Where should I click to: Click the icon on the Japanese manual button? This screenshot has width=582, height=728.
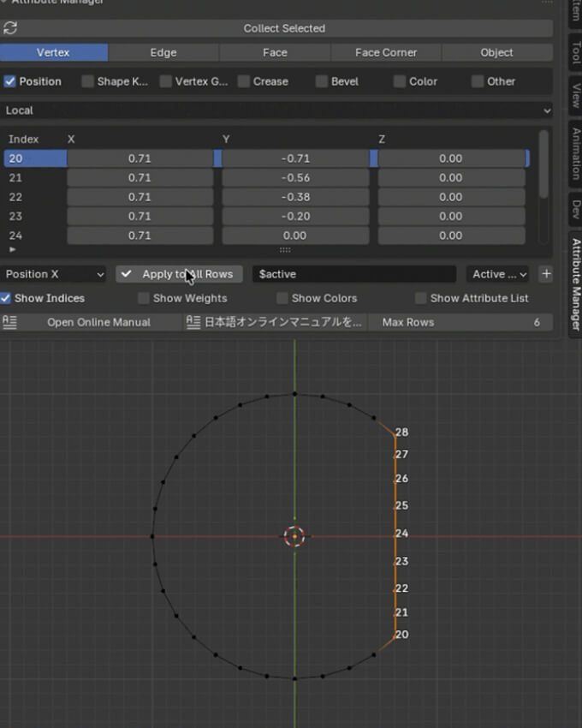coord(193,322)
